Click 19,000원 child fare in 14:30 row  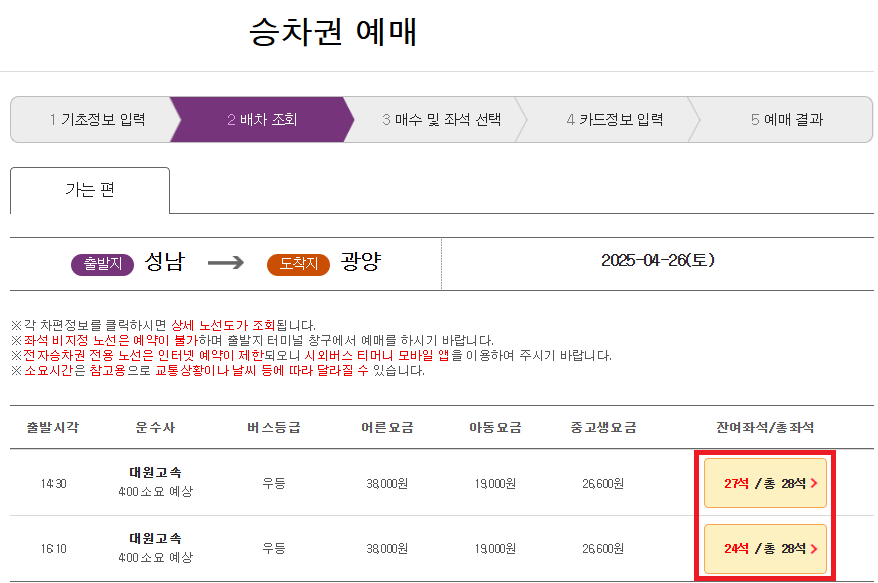point(495,483)
